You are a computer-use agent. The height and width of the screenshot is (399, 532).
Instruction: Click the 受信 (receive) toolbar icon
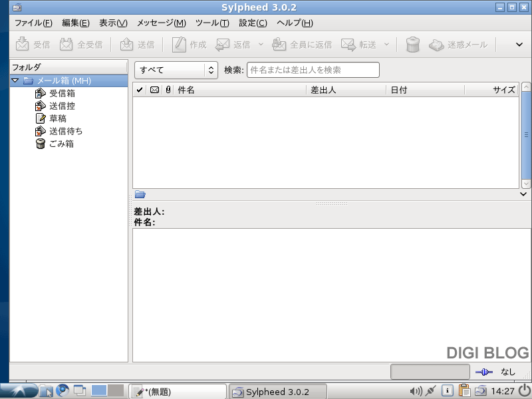[x=23, y=44]
